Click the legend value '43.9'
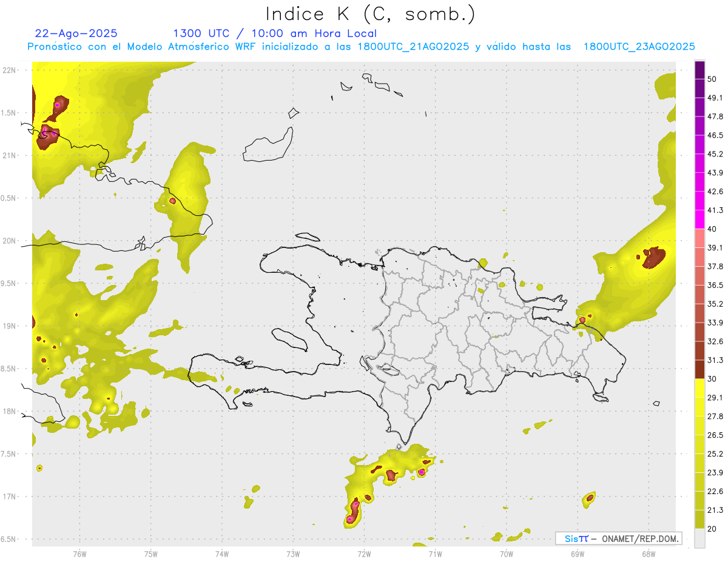728x562 pixels. [715, 173]
